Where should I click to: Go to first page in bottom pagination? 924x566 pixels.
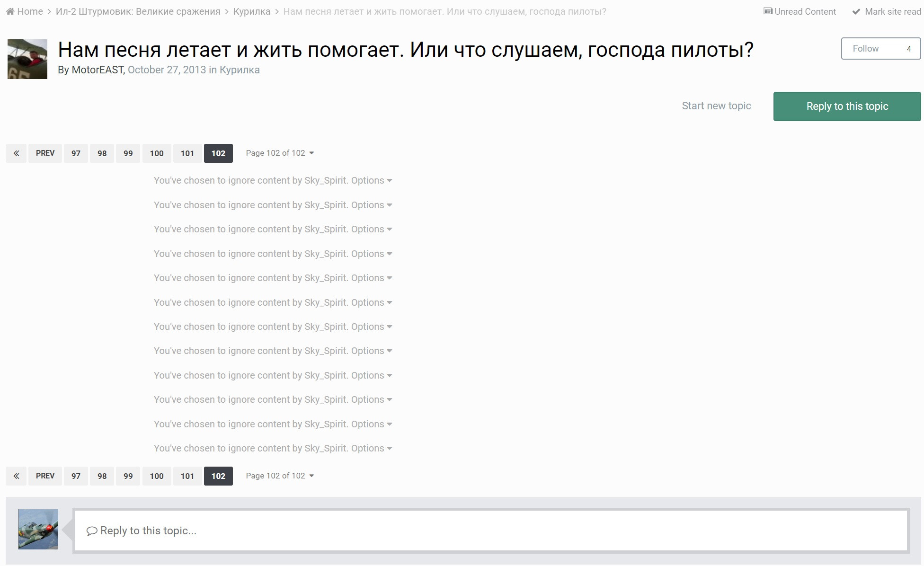pos(16,476)
